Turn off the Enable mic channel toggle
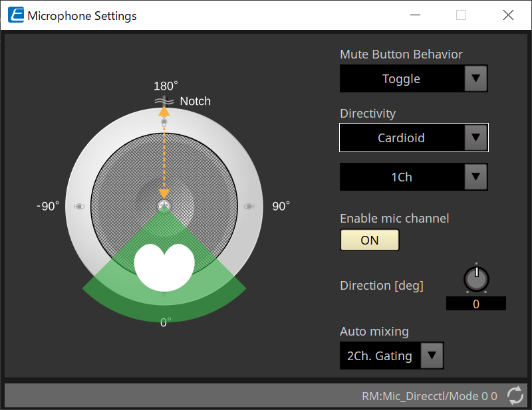Viewport: 532px width, 410px height. [369, 240]
